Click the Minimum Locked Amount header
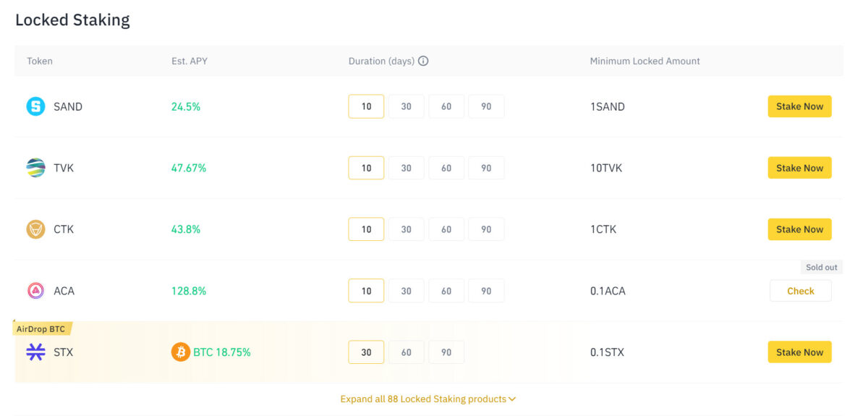 (x=645, y=61)
